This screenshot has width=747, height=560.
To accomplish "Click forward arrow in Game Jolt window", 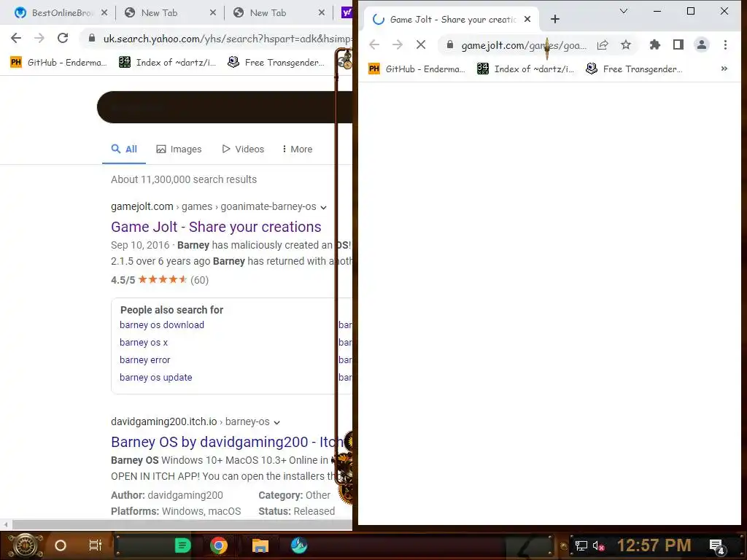I will click(x=398, y=44).
